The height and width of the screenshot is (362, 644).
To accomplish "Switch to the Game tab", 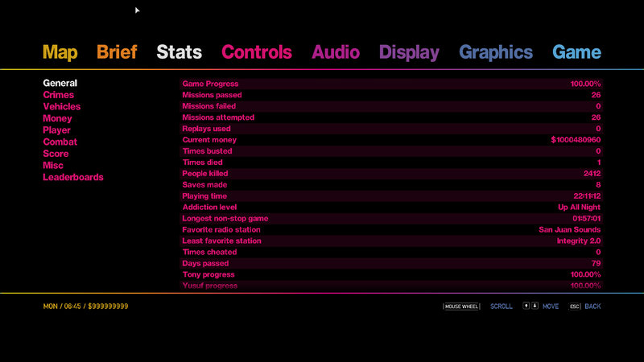I will pyautogui.click(x=576, y=52).
